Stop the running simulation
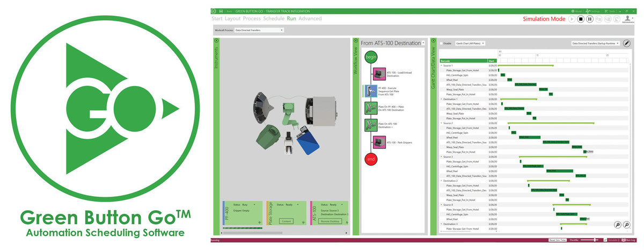Screen dimensions: 644x250 click(581, 19)
